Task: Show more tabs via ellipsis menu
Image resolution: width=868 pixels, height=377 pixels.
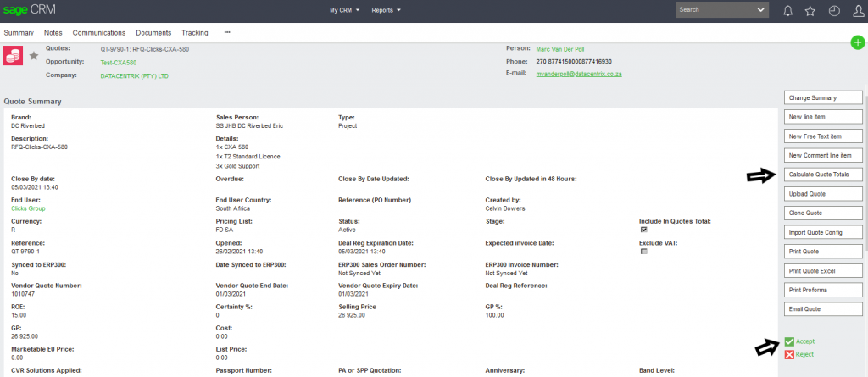Action: [x=227, y=32]
